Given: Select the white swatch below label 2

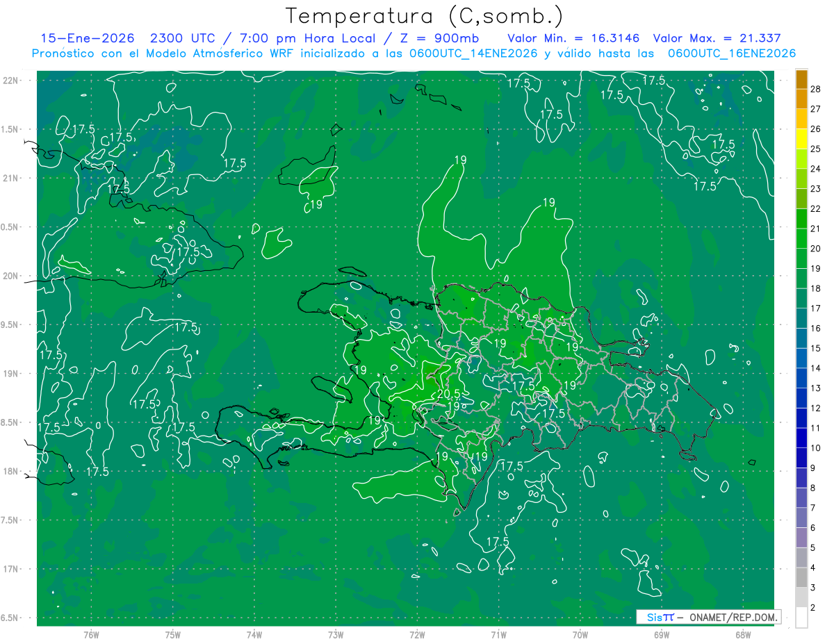Looking at the screenshot, I should (801, 618).
